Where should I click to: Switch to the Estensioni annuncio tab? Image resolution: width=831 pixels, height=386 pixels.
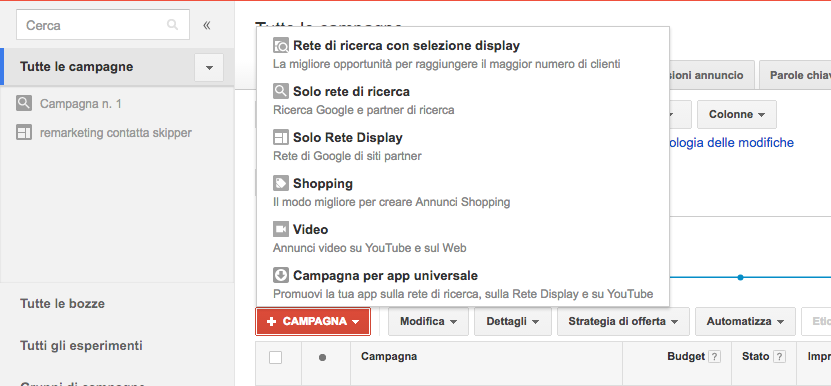tap(711, 75)
